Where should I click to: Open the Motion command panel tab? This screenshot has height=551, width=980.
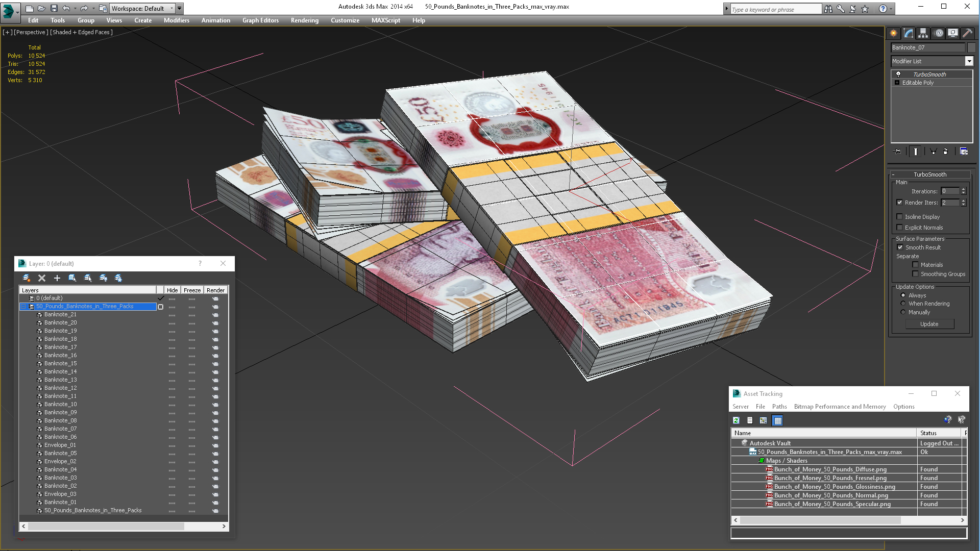[938, 33]
